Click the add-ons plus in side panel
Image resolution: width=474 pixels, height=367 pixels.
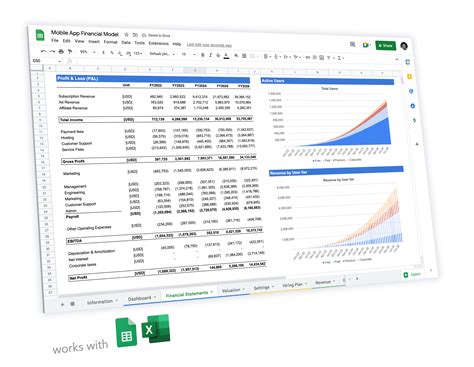pos(417,144)
